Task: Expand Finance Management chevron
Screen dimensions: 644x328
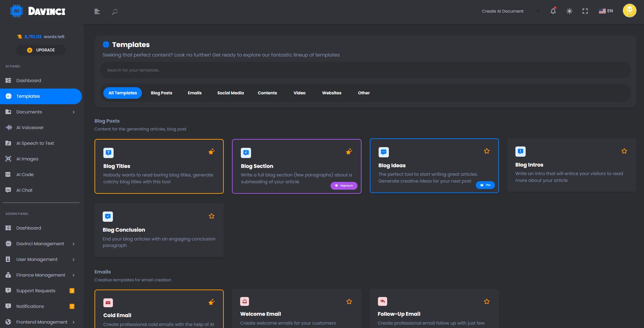Action: point(73,275)
